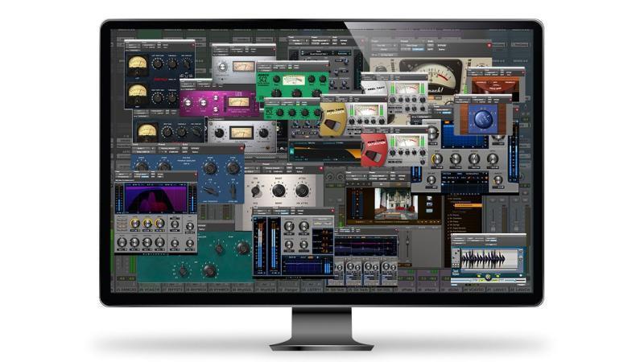Click the top-left silver knob in the limiter plugin
Screen dimensions: 644x362
[x=289, y=226]
